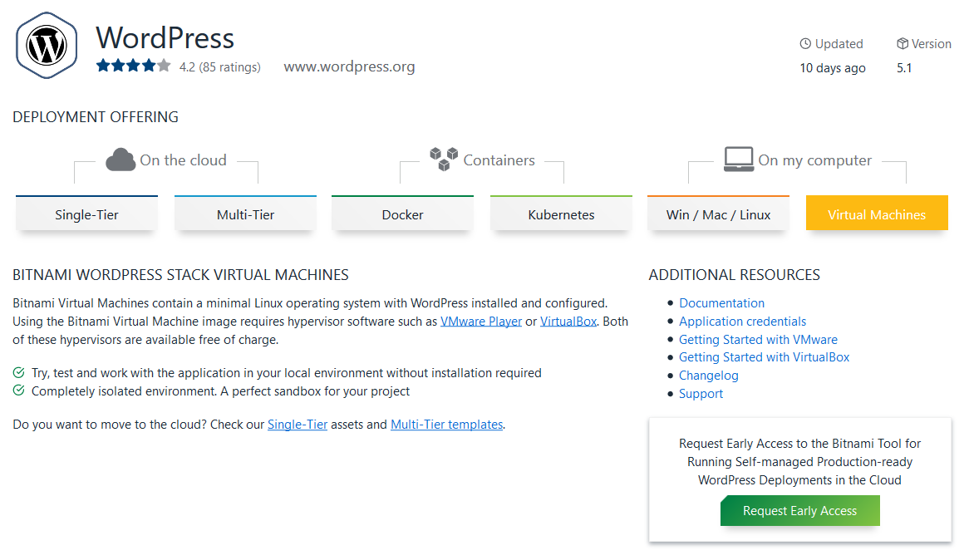Click the www.wordpress.org URL text

[x=349, y=66]
